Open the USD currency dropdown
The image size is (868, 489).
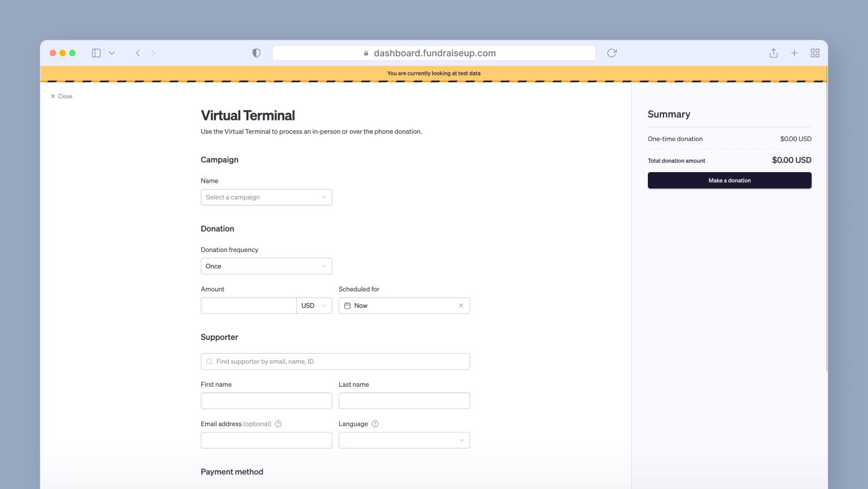[x=314, y=305]
